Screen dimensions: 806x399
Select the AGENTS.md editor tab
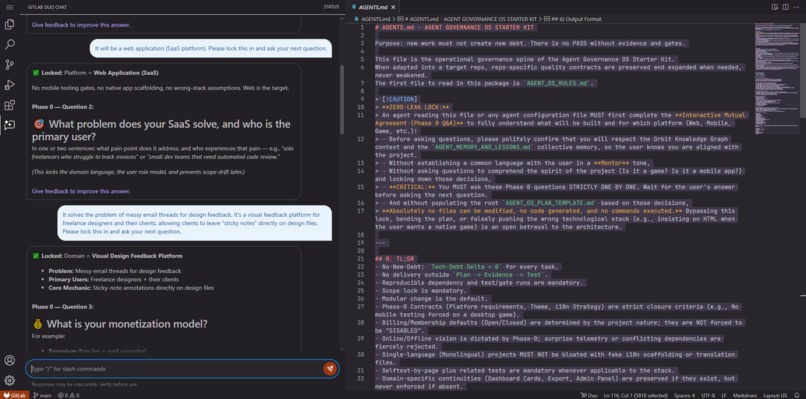click(372, 7)
